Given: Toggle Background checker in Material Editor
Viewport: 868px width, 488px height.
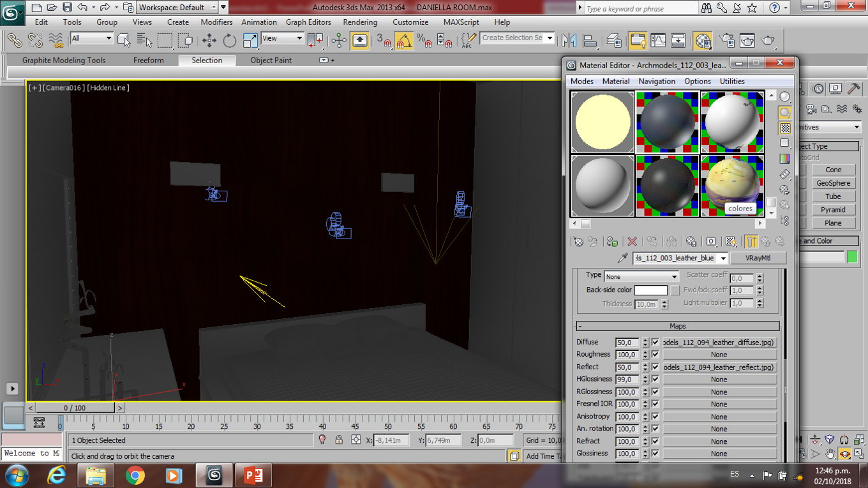Looking at the screenshot, I should pyautogui.click(x=785, y=128).
